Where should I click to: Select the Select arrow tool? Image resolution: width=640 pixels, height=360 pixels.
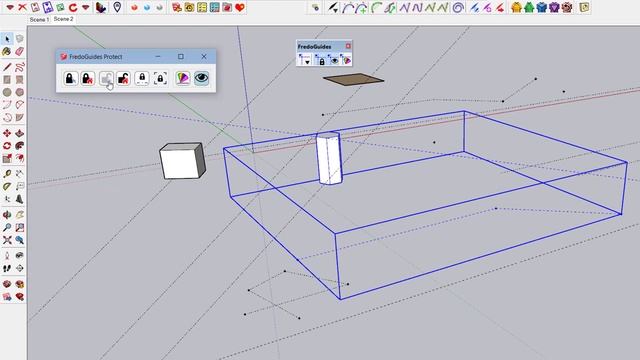[x=7, y=39]
